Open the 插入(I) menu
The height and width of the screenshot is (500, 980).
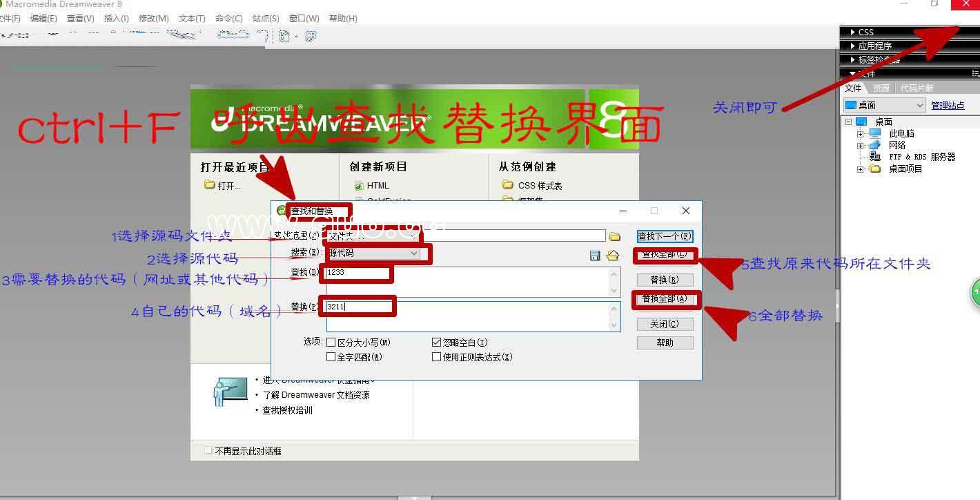[116, 19]
